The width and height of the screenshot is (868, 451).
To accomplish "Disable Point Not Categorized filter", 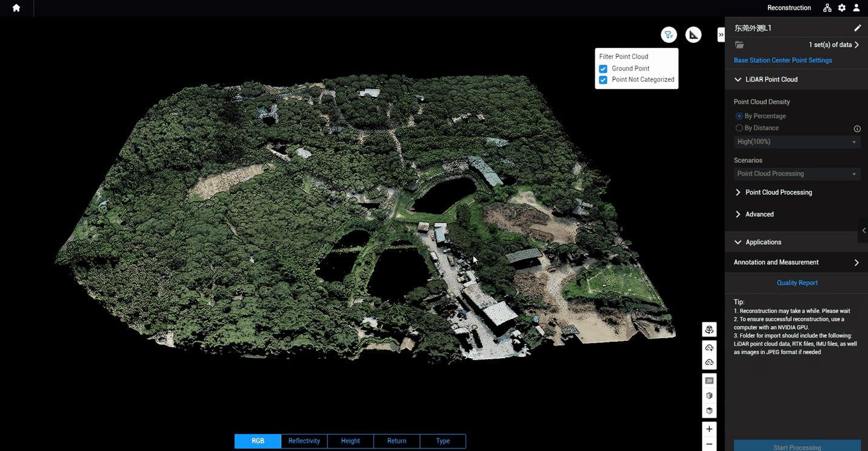I will pyautogui.click(x=603, y=79).
